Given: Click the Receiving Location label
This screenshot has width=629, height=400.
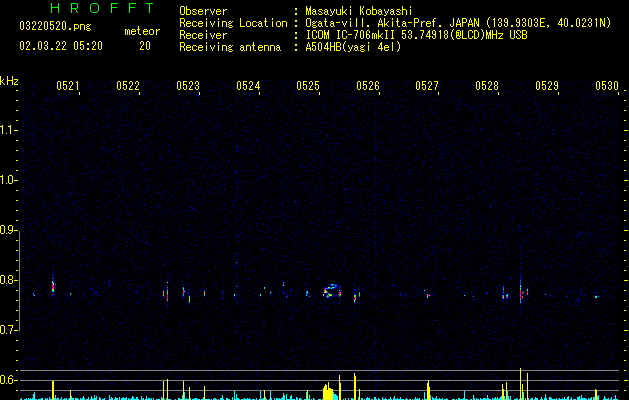Looking at the screenshot, I should pyautogui.click(x=233, y=23).
